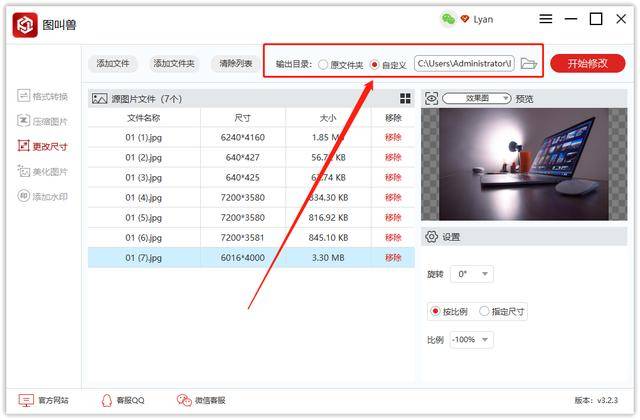Select 按比例 resize radio option
The height and width of the screenshot is (420, 640).
click(x=435, y=311)
